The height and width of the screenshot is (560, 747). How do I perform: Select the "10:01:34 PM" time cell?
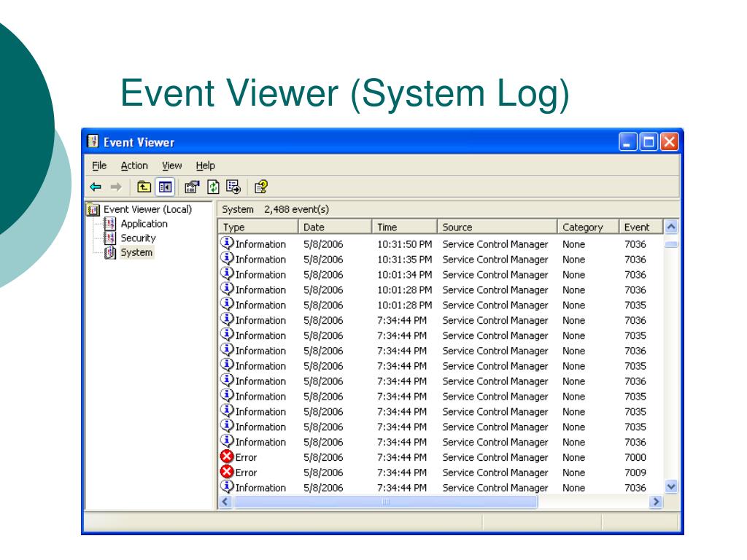pos(404,275)
